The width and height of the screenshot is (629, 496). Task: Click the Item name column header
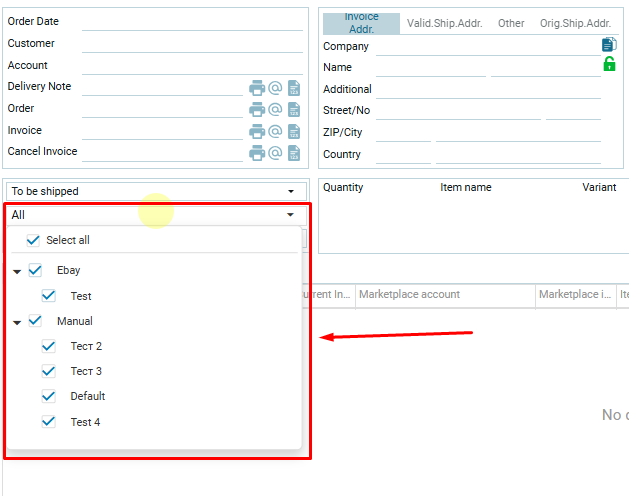tap(466, 187)
